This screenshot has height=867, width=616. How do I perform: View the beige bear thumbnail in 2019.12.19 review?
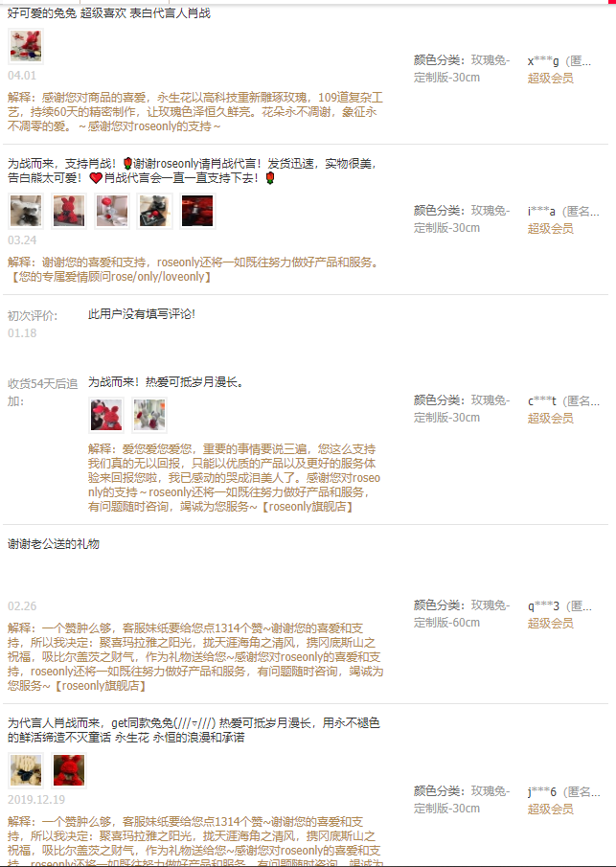[26, 770]
